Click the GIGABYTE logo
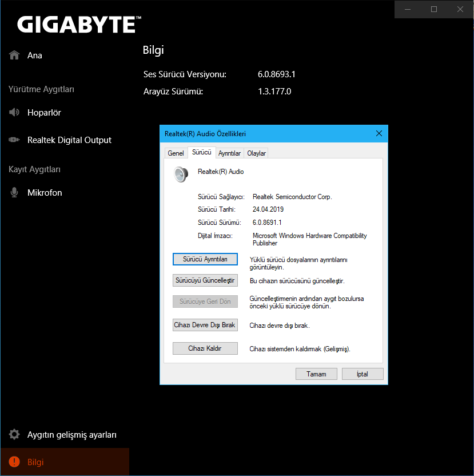This screenshot has height=476, width=474. pos(79,24)
